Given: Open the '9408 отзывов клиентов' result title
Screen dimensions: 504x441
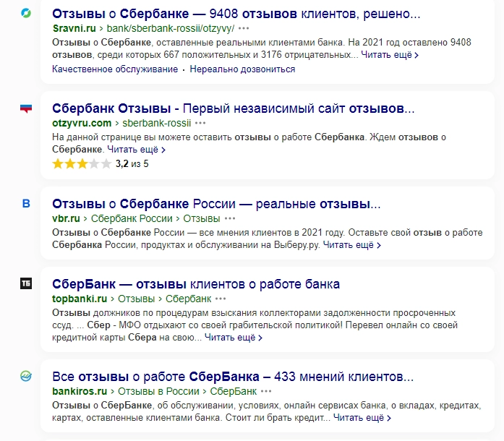Looking at the screenshot, I should [x=236, y=14].
